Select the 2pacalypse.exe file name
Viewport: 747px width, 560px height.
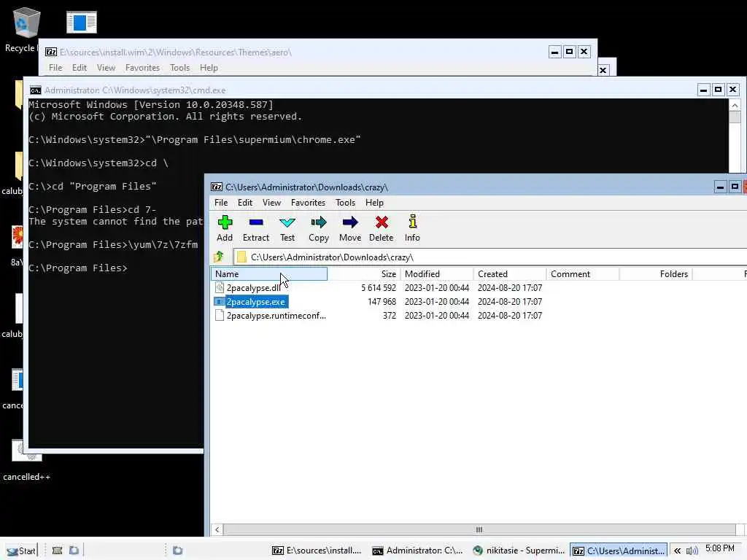pyautogui.click(x=256, y=301)
